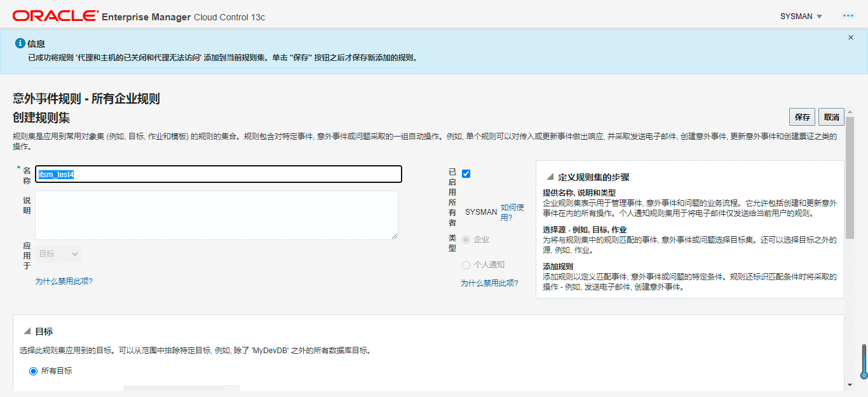Click the scrollbar down arrow

pos(850,385)
